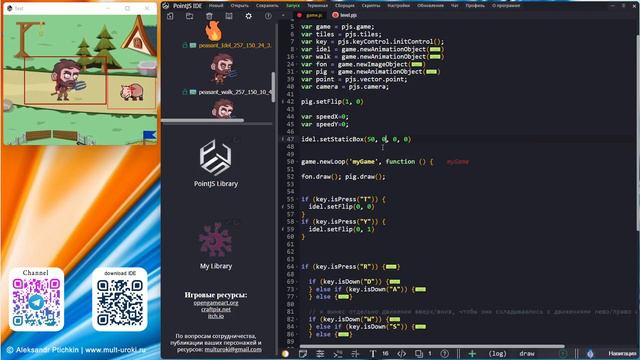Click the peasant_walk_257_150 asset name
The image size is (640, 360).
[234, 92]
